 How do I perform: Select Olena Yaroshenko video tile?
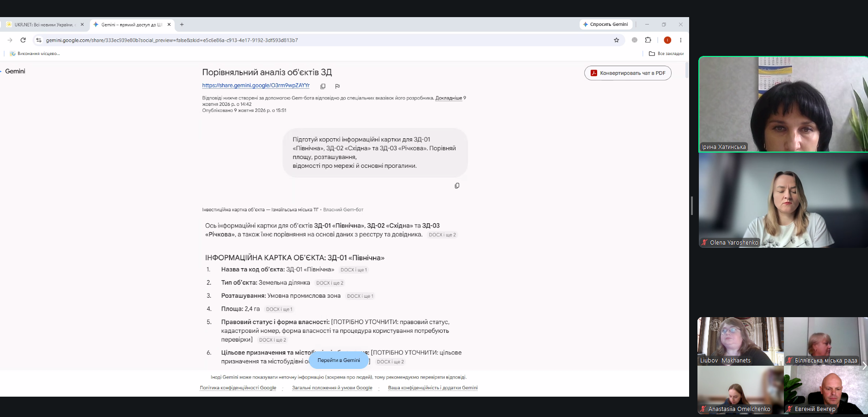(x=783, y=200)
